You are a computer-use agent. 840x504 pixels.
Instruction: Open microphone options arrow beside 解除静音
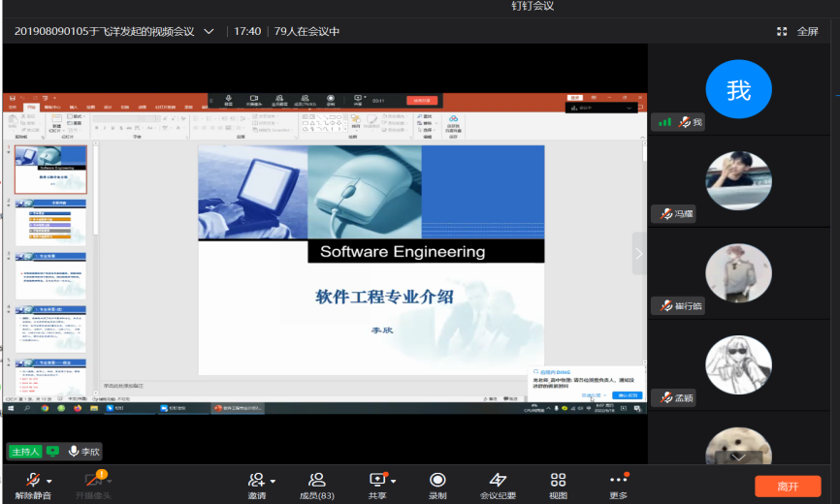(x=49, y=481)
